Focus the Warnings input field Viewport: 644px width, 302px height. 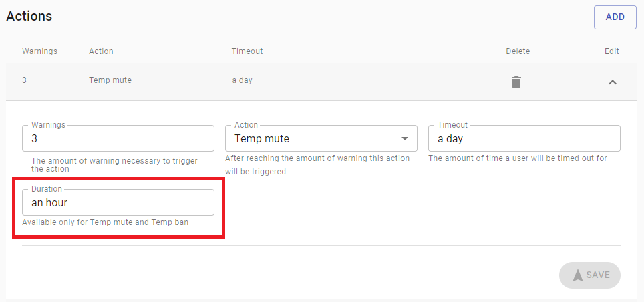click(118, 138)
